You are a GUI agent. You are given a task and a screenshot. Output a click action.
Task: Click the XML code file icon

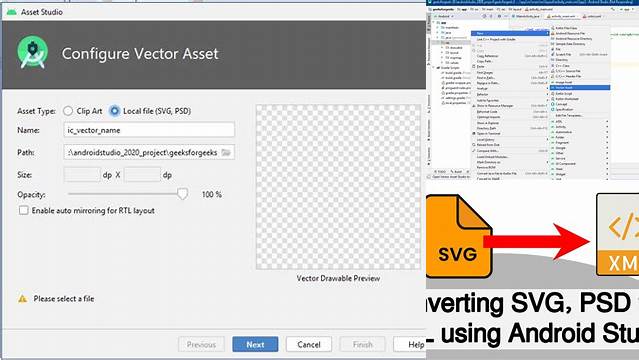pos(617,234)
